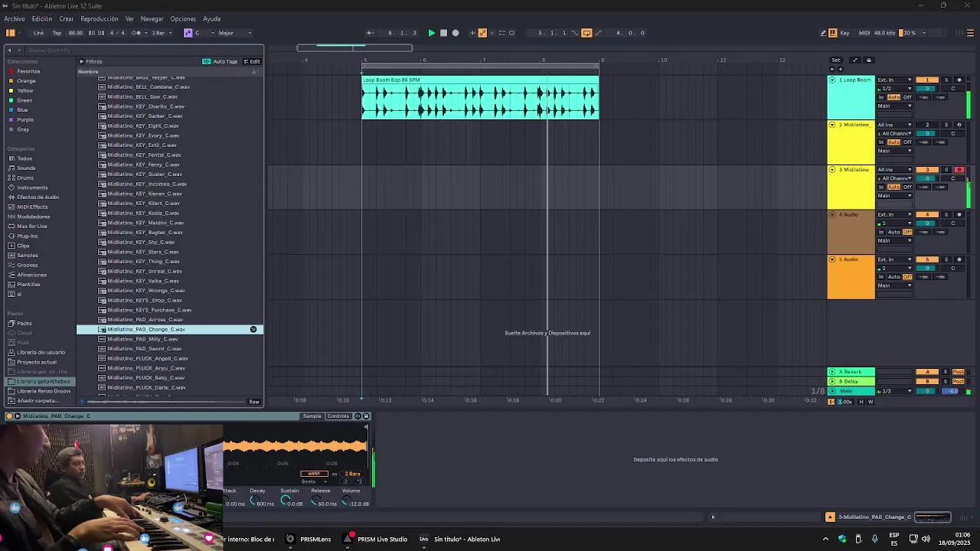Open the Opciones menu
Screen dimensions: 980x551
coord(183,19)
